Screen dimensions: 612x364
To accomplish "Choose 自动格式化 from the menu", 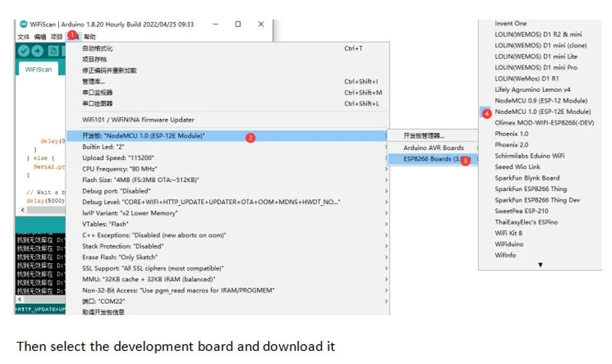I will click(x=227, y=48).
